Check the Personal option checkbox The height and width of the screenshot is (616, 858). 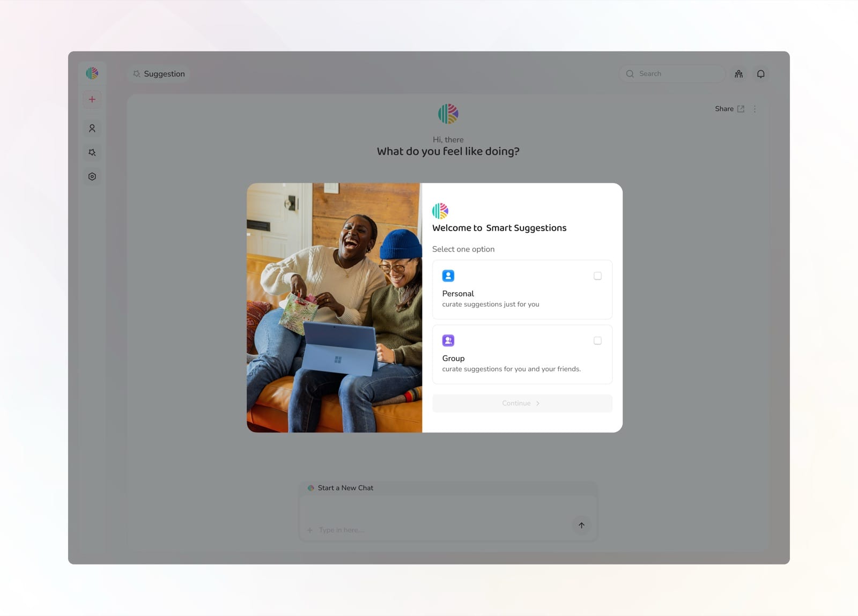tap(597, 276)
